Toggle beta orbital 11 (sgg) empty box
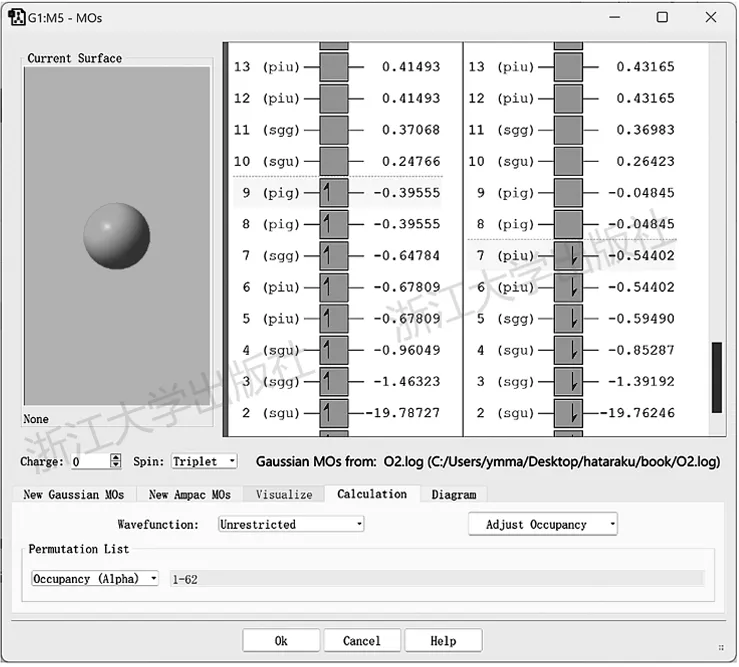 point(568,130)
